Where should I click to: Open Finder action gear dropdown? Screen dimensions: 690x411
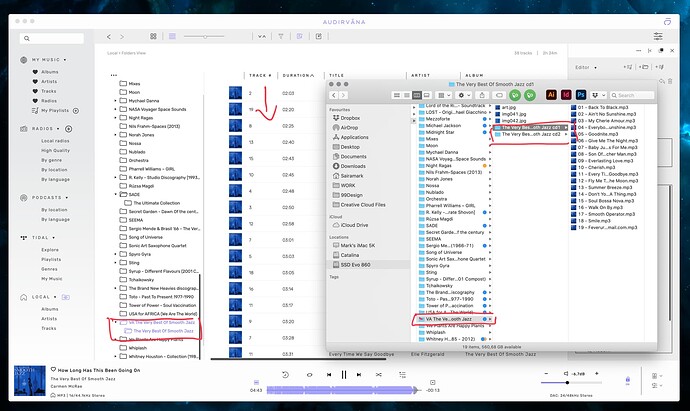pos(463,95)
